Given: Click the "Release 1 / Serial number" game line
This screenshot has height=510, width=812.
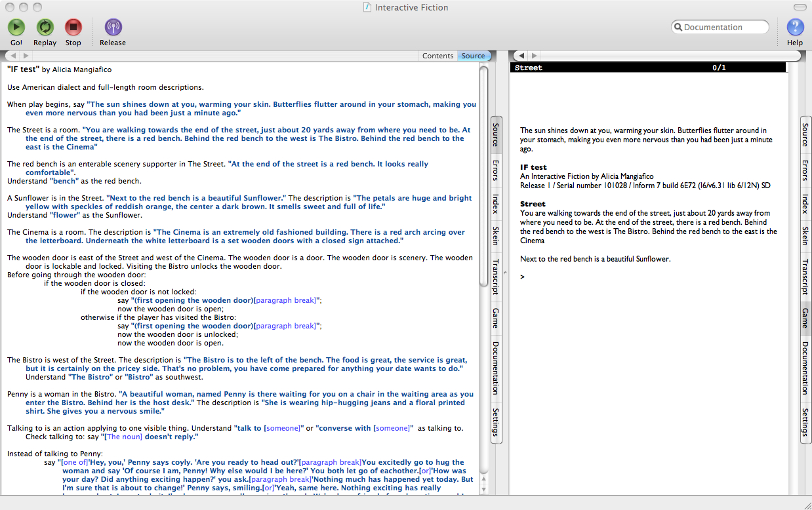Looking at the screenshot, I should pyautogui.click(x=645, y=186).
